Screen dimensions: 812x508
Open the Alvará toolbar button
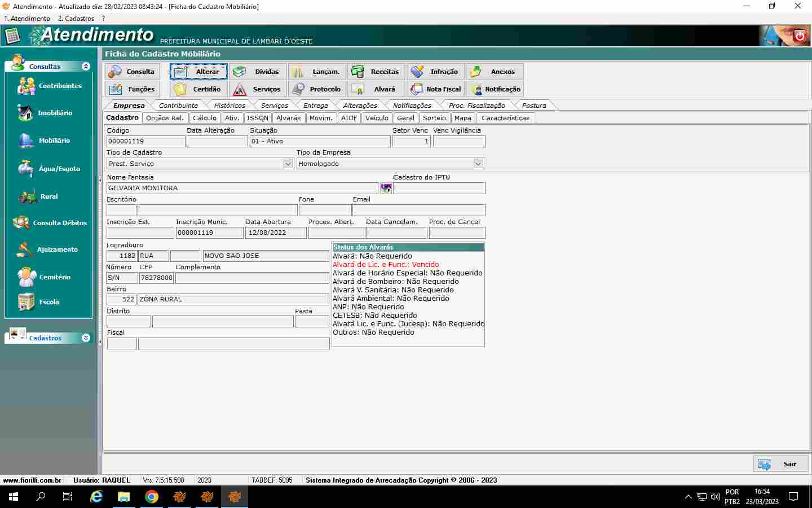click(376, 89)
